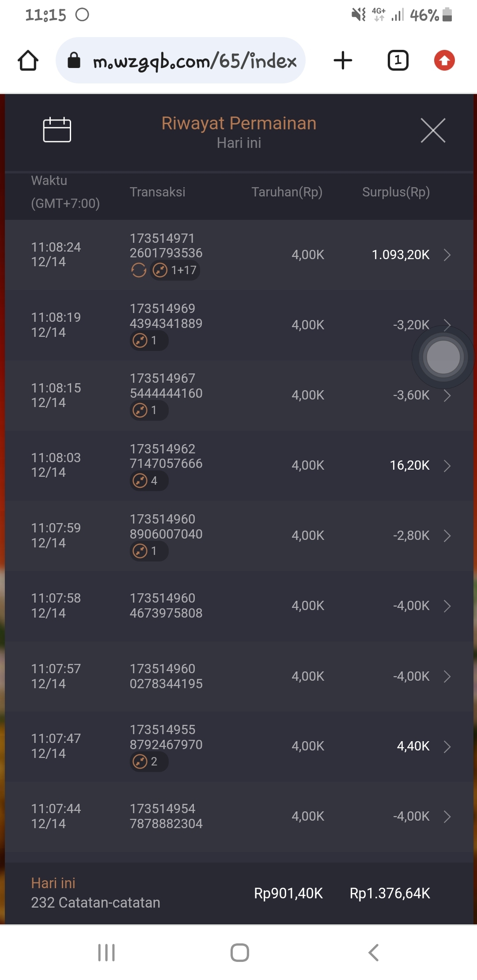
Task: Expand details for the 16,20K surplus row
Action: [447, 466]
